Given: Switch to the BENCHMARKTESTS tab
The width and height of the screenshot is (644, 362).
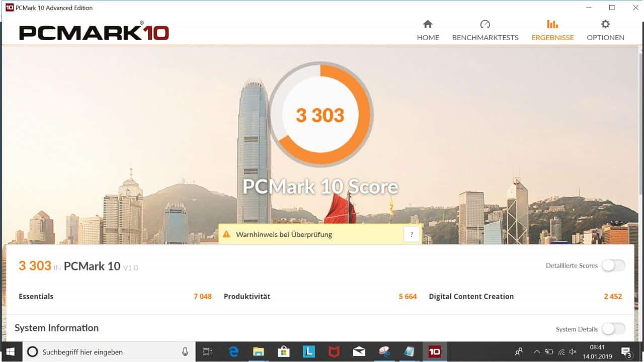Looking at the screenshot, I should click(485, 37).
